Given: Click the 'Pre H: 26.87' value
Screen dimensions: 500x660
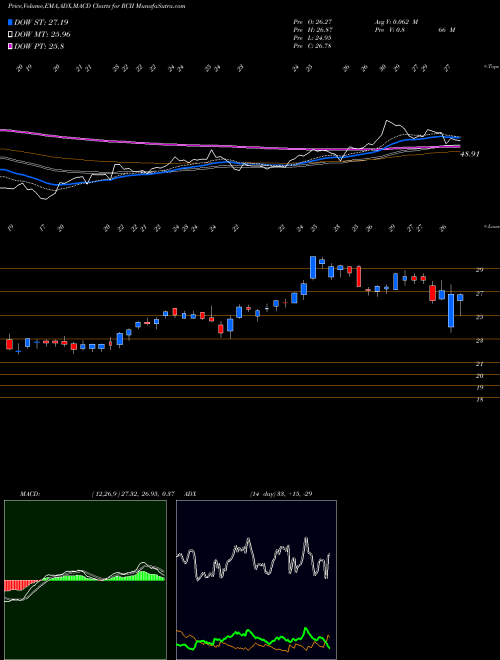Looking at the screenshot, I should tap(312, 30).
